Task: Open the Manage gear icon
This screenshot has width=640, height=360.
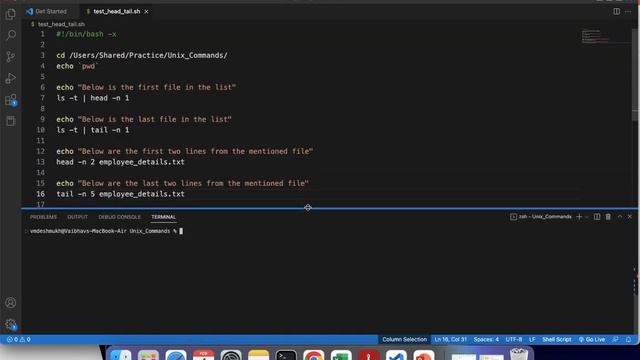Action: pyautogui.click(x=11, y=324)
